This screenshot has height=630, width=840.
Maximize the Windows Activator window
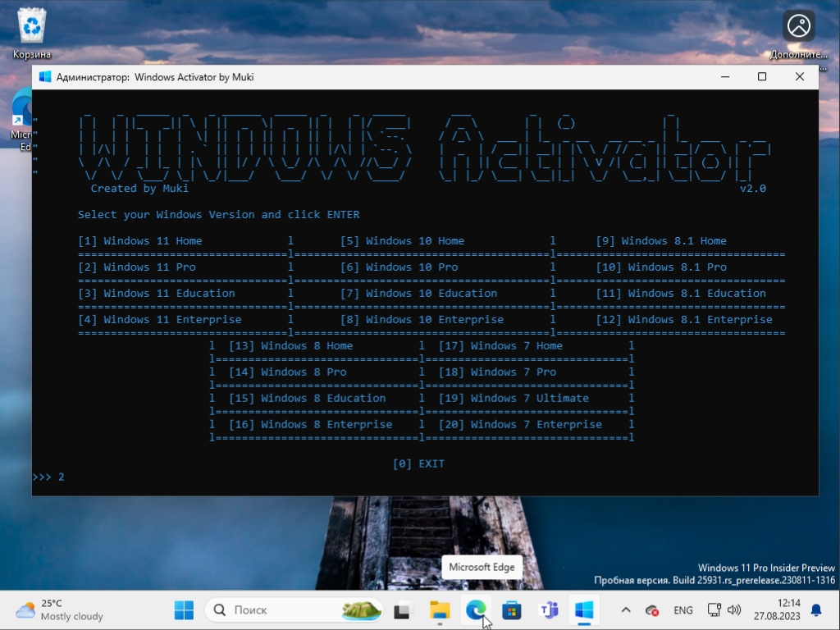[762, 77]
